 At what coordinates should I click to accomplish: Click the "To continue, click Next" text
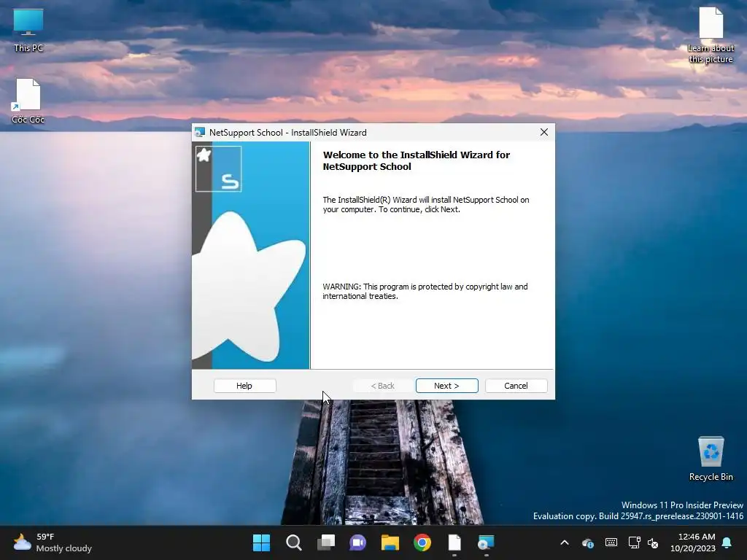click(419, 209)
